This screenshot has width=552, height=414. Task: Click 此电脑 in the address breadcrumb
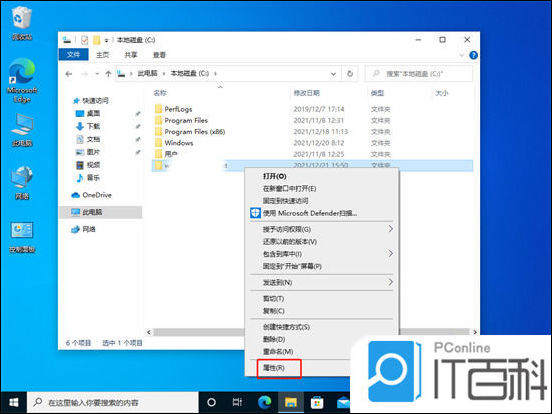pos(147,74)
